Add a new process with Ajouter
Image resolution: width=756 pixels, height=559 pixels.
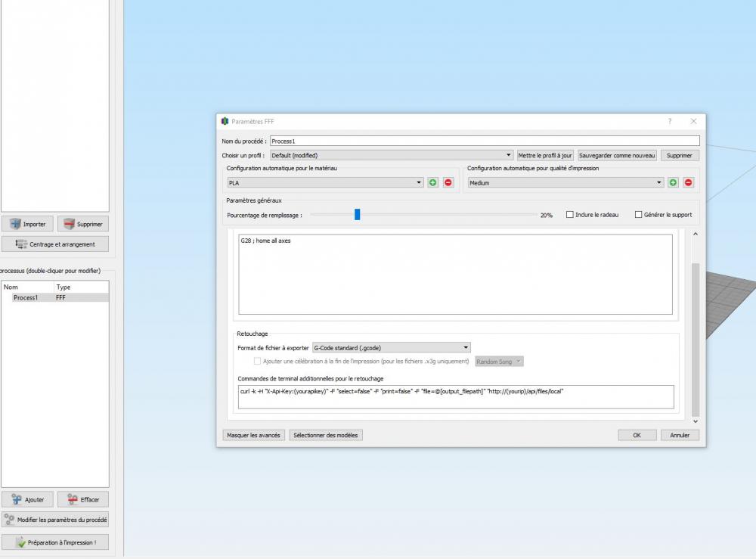[27, 500]
